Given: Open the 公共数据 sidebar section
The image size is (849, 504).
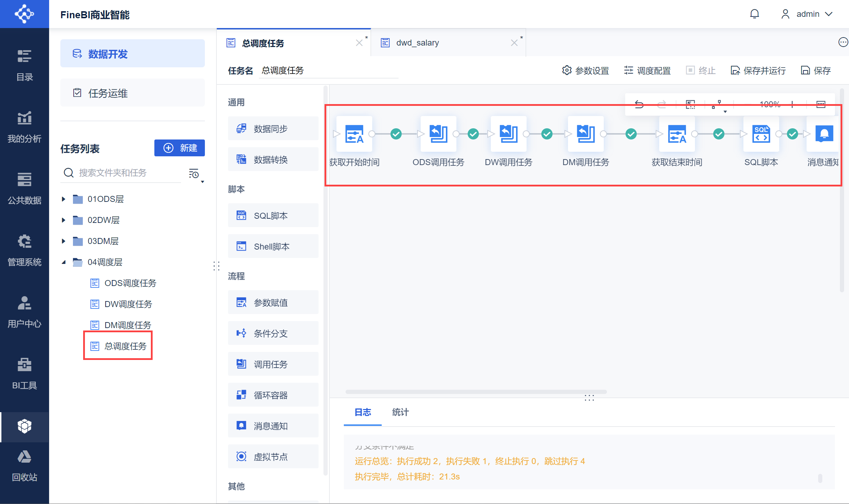Looking at the screenshot, I should [x=24, y=189].
